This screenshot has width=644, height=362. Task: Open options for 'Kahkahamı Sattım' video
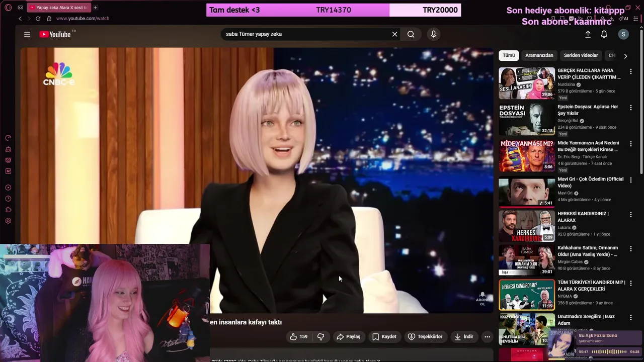[x=630, y=249]
